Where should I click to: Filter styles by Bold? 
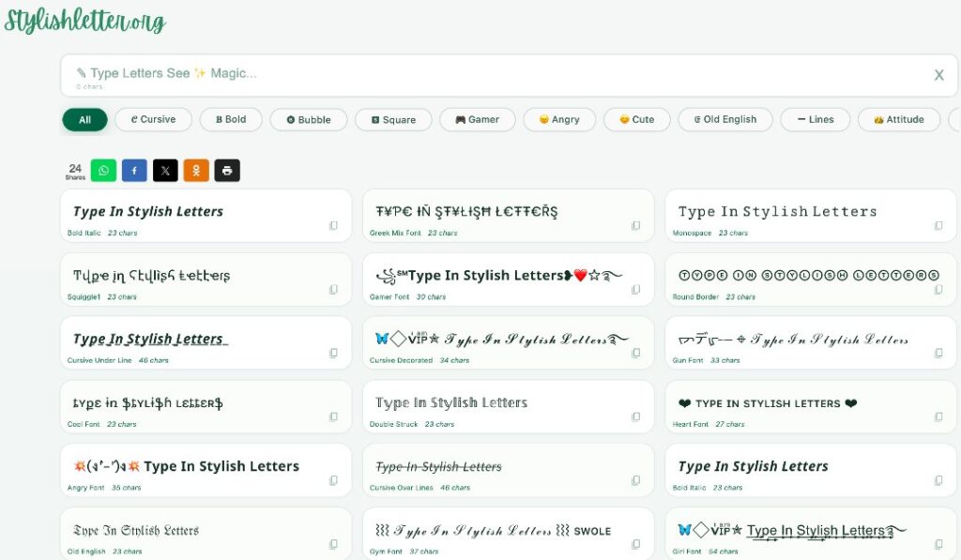click(231, 119)
